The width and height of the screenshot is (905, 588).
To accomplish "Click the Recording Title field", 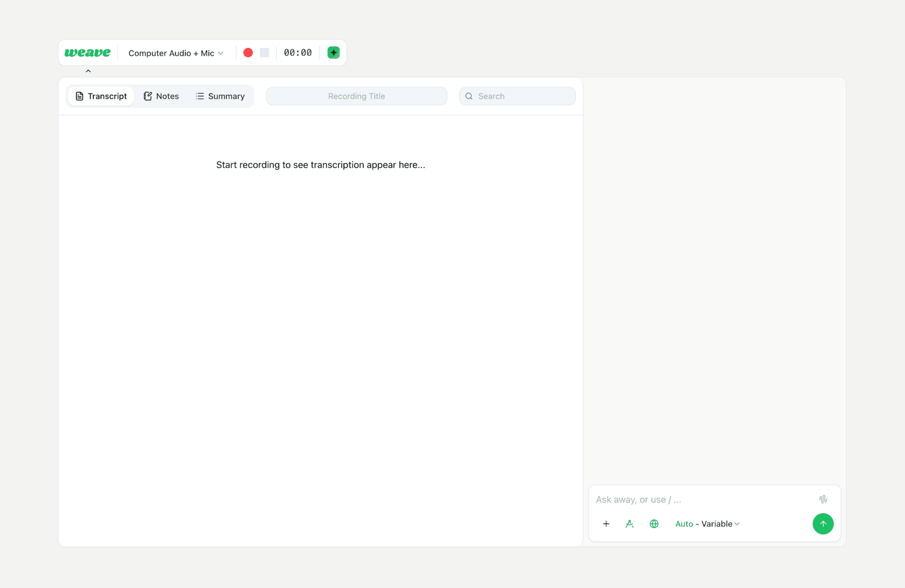I will coord(356,96).
